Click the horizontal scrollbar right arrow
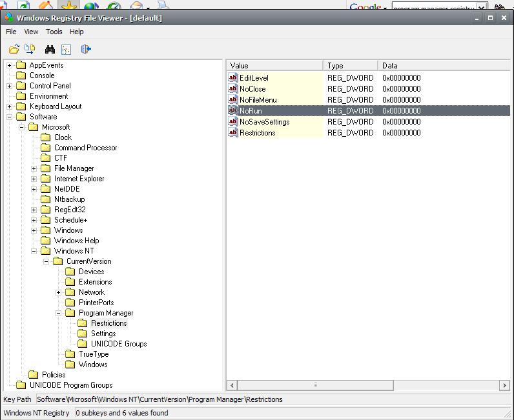 tap(504, 385)
